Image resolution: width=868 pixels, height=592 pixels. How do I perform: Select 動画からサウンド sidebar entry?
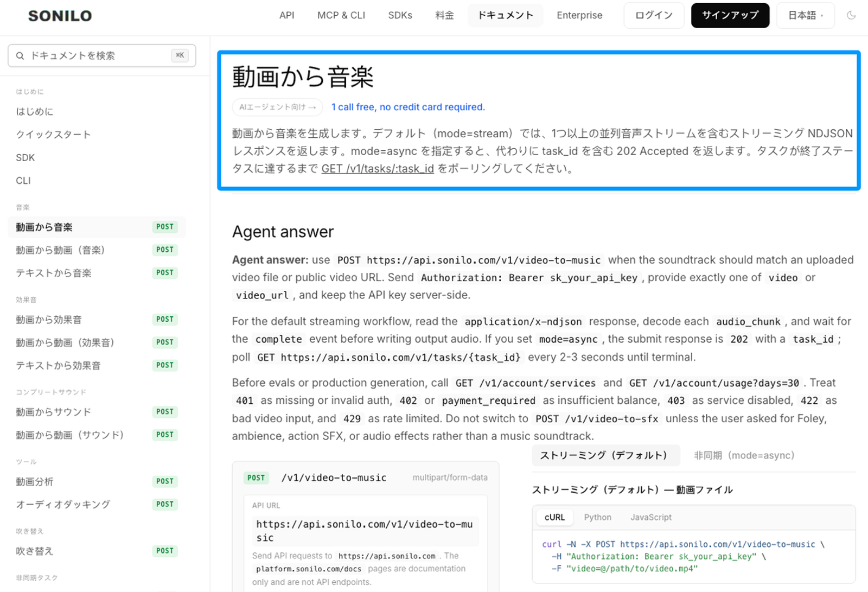(97, 412)
